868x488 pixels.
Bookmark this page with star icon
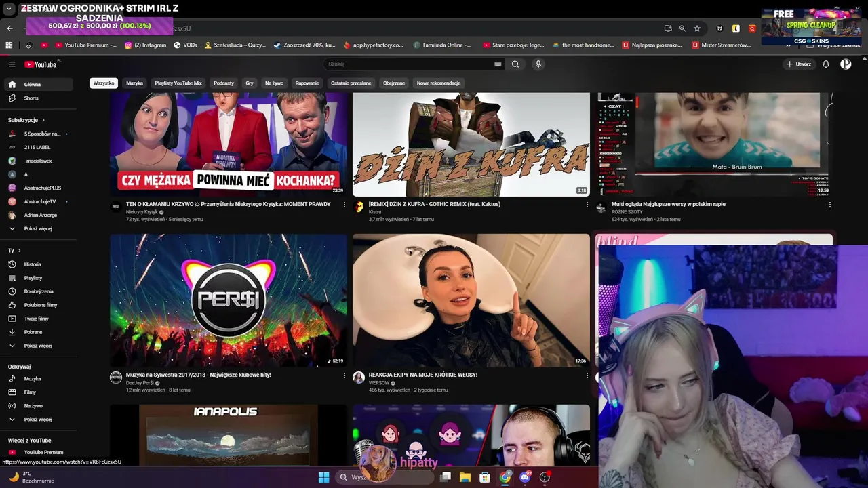pyautogui.click(x=697, y=28)
